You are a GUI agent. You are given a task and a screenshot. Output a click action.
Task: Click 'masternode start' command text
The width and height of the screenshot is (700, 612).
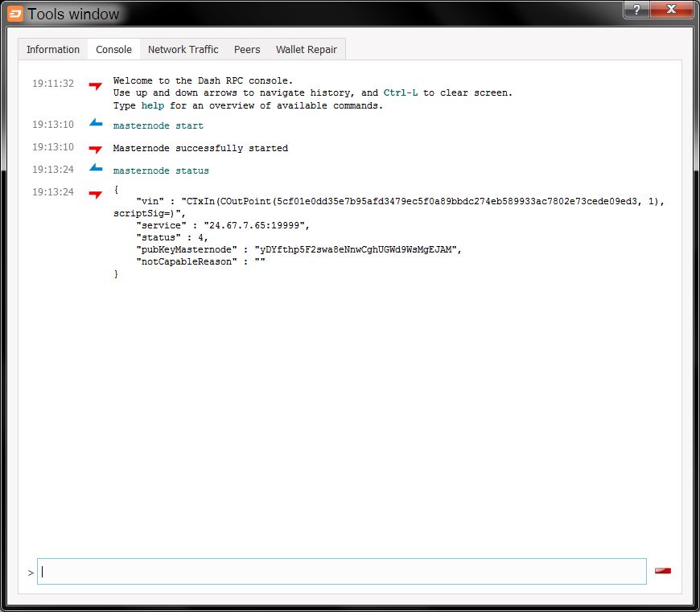[x=158, y=125]
